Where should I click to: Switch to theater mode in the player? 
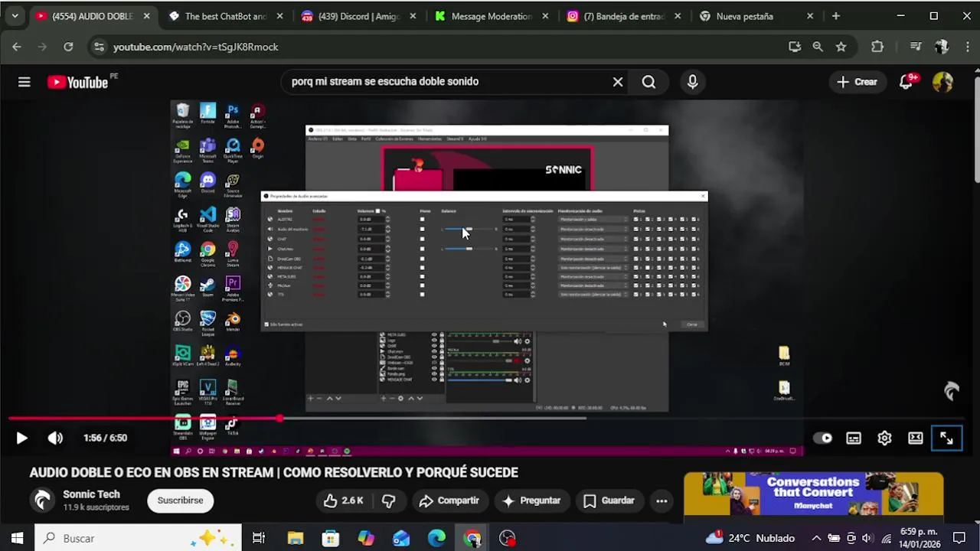click(x=916, y=438)
